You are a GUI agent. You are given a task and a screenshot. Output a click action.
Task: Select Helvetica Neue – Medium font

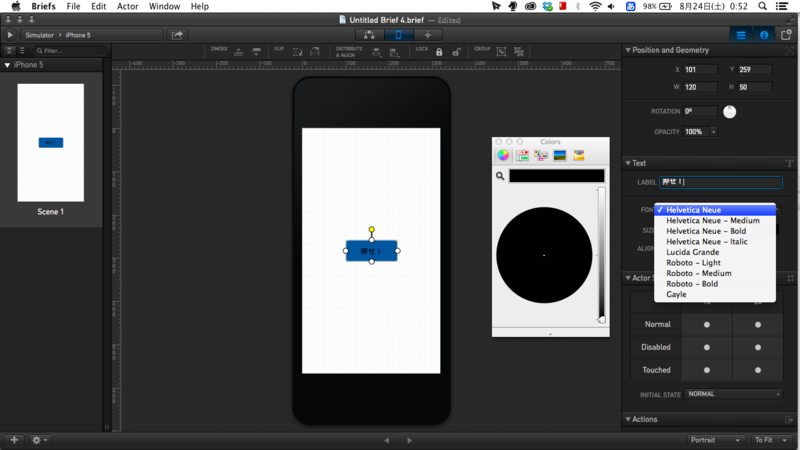point(715,220)
